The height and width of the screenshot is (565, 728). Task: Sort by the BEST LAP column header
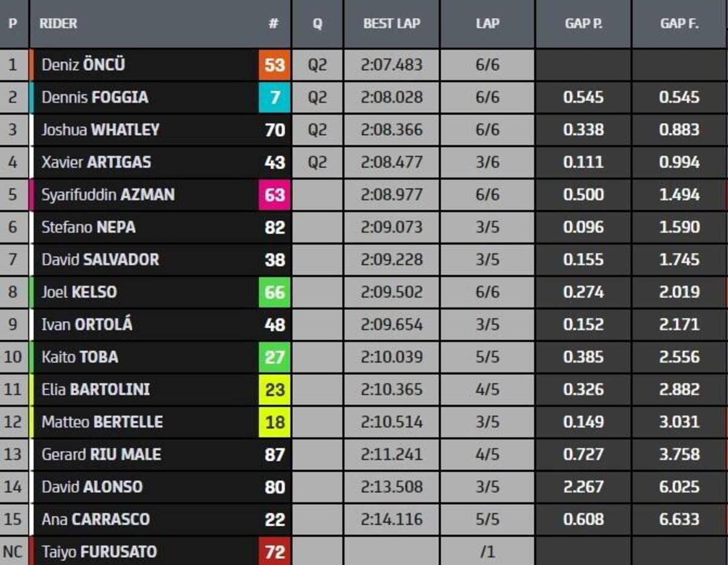pos(391,24)
